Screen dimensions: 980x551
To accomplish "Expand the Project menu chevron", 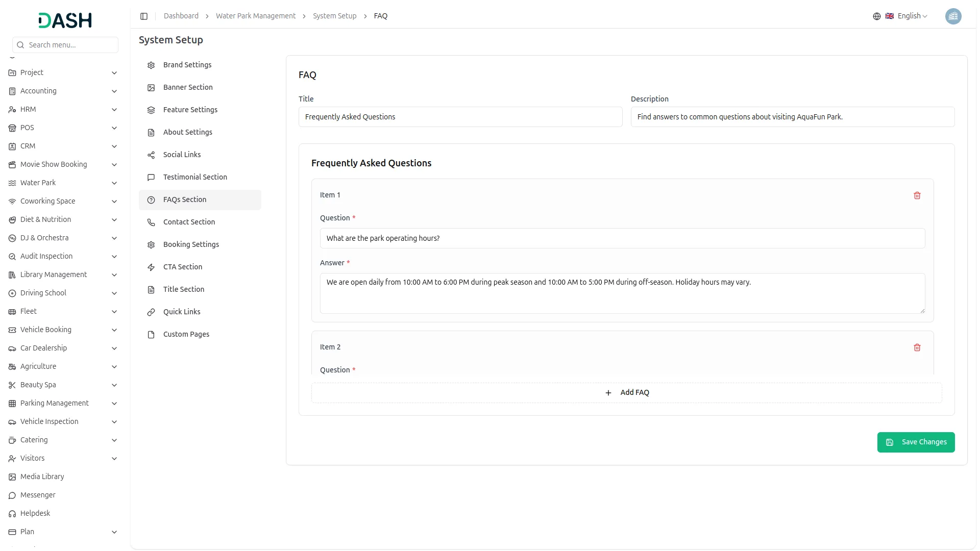I will [114, 73].
